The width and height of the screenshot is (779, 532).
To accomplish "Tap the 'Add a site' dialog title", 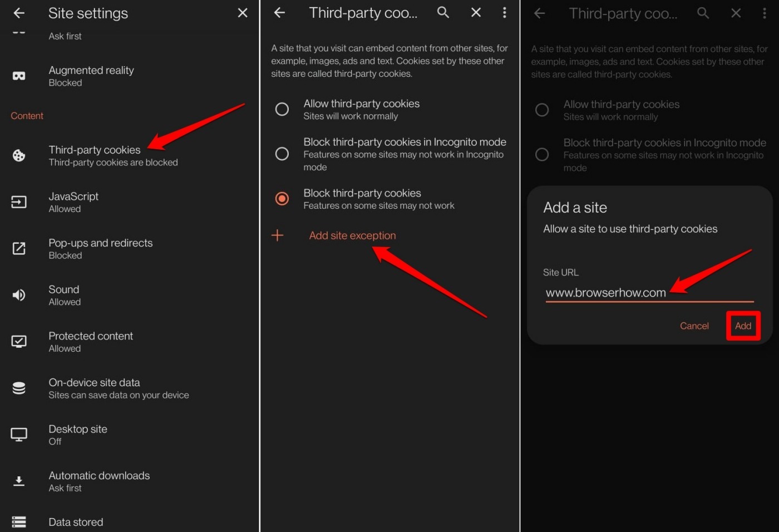I will [575, 208].
